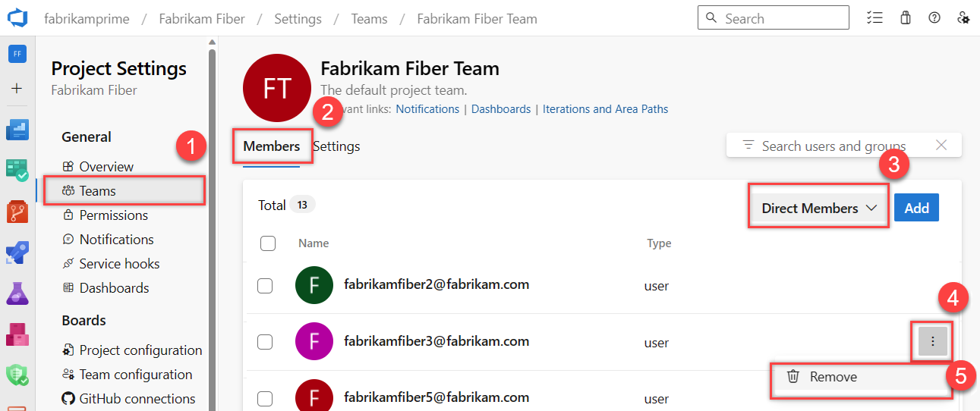Check the box for fabrikamfiber2@fabrikam.com
Screen dimensions: 980x411
(x=265, y=286)
